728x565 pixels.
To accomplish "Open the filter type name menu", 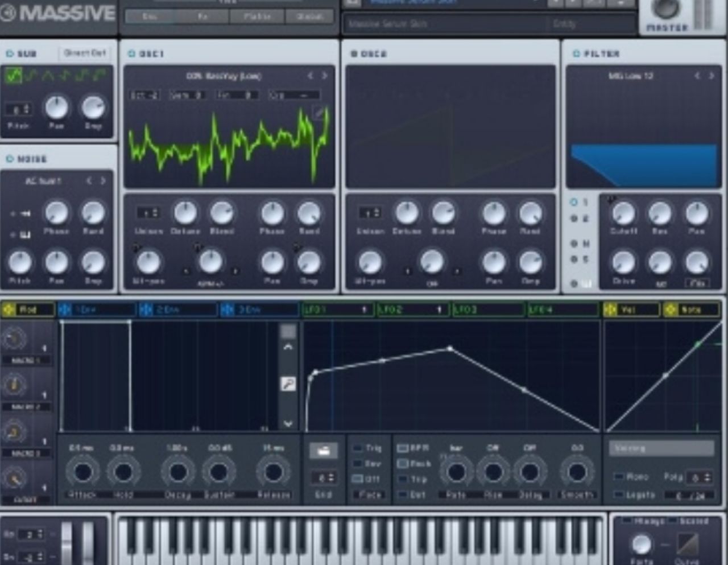I will click(631, 76).
